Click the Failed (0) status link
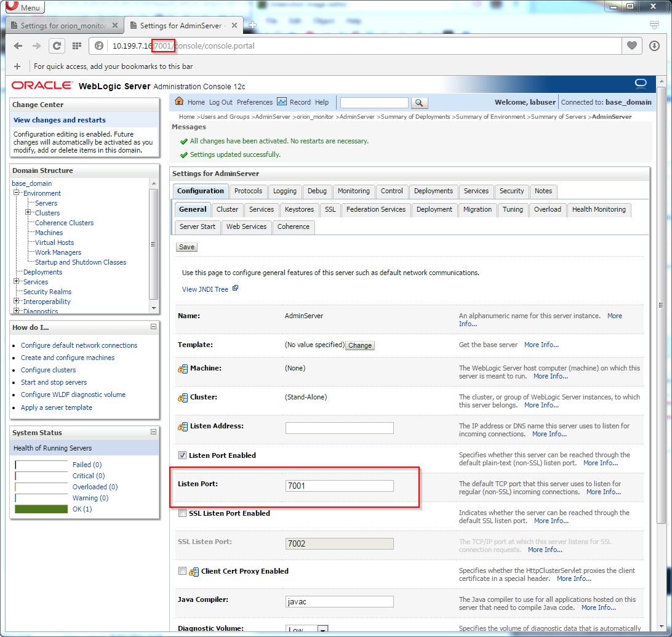 pos(87,465)
